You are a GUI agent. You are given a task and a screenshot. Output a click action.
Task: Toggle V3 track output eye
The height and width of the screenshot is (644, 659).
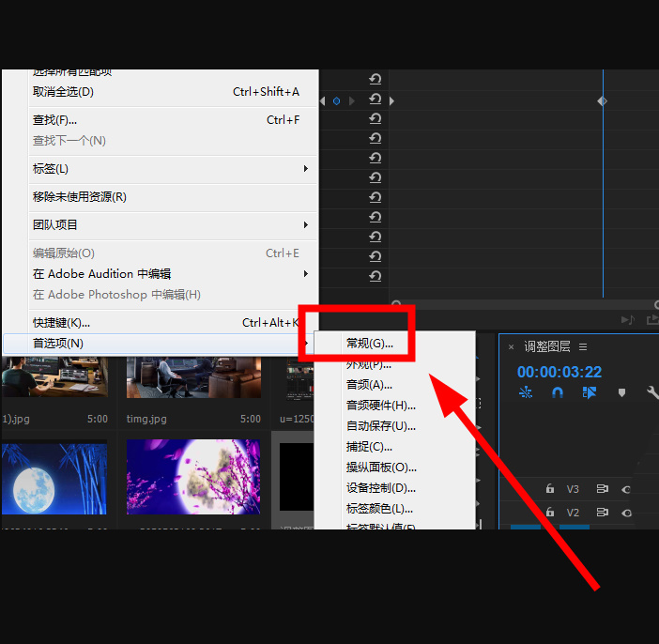point(626,489)
